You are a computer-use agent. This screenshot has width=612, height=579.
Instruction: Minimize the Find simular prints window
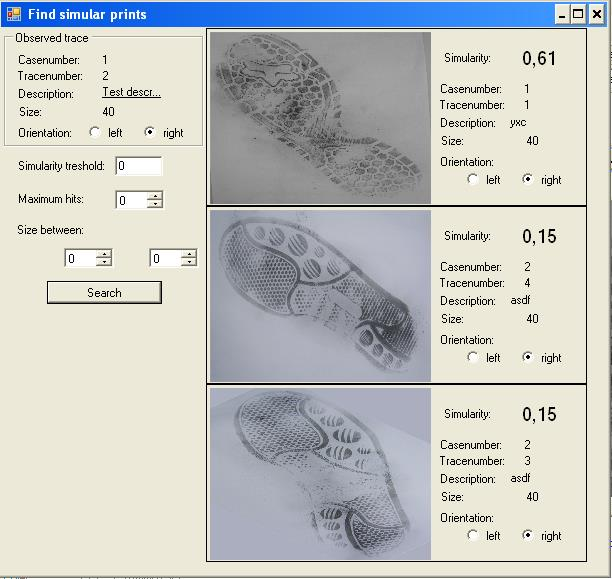[x=562, y=14]
